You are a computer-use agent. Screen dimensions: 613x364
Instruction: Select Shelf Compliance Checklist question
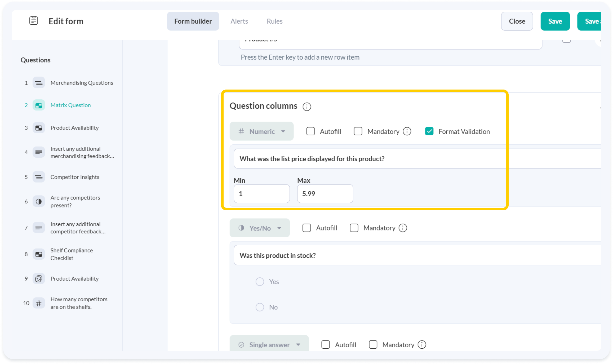(72, 254)
